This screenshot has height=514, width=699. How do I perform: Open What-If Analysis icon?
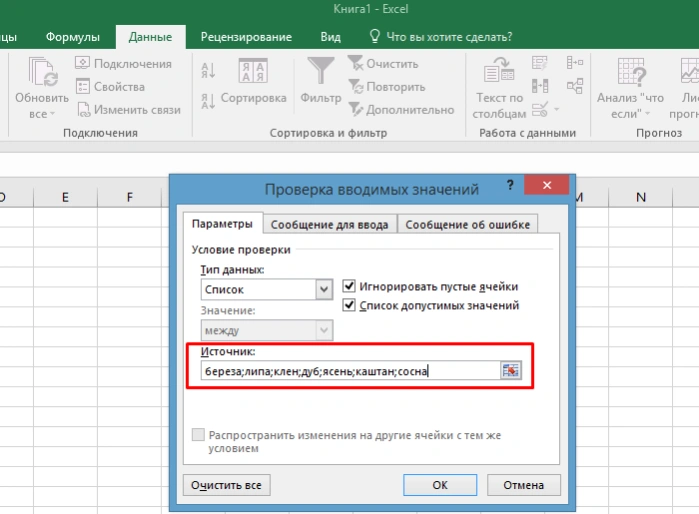point(631,71)
